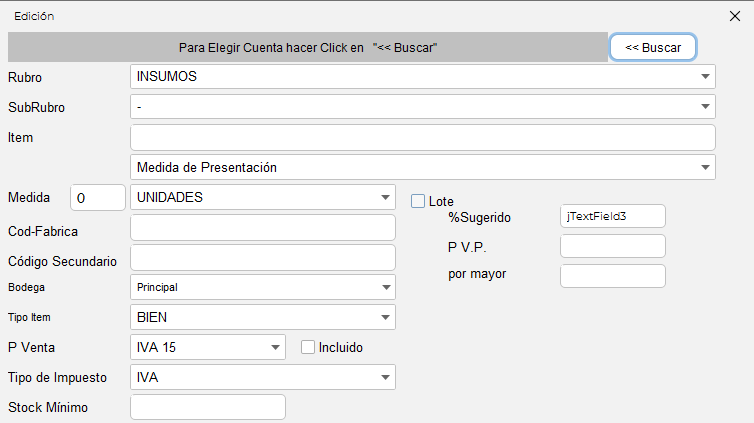Check the Incluido checkbox
The height and width of the screenshot is (423, 754).
(308, 347)
